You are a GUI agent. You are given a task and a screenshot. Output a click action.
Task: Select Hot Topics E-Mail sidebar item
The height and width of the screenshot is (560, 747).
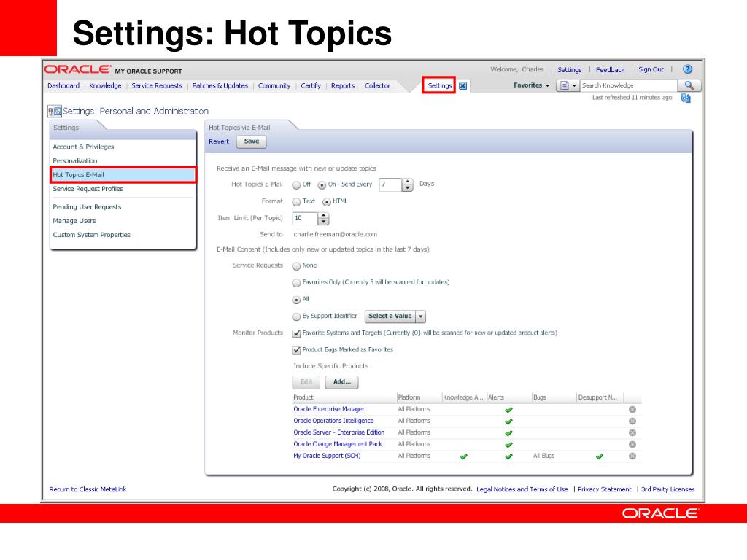point(123,175)
